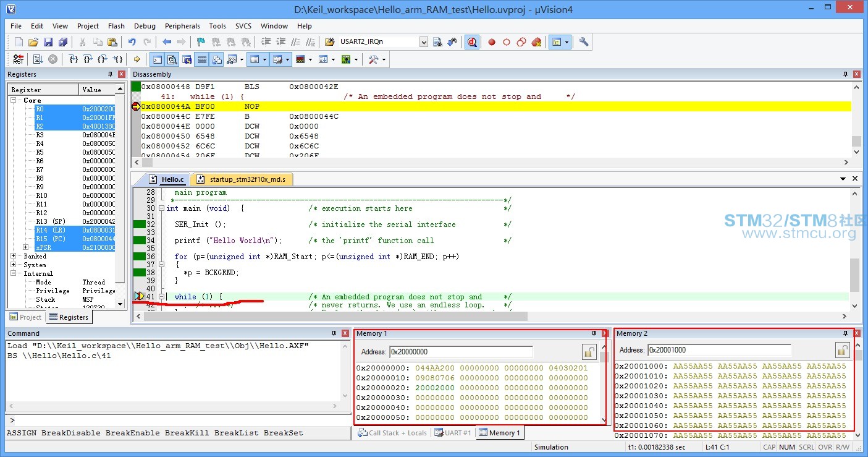Open Find in Files
This screenshot has width=868, height=457.
click(x=330, y=42)
